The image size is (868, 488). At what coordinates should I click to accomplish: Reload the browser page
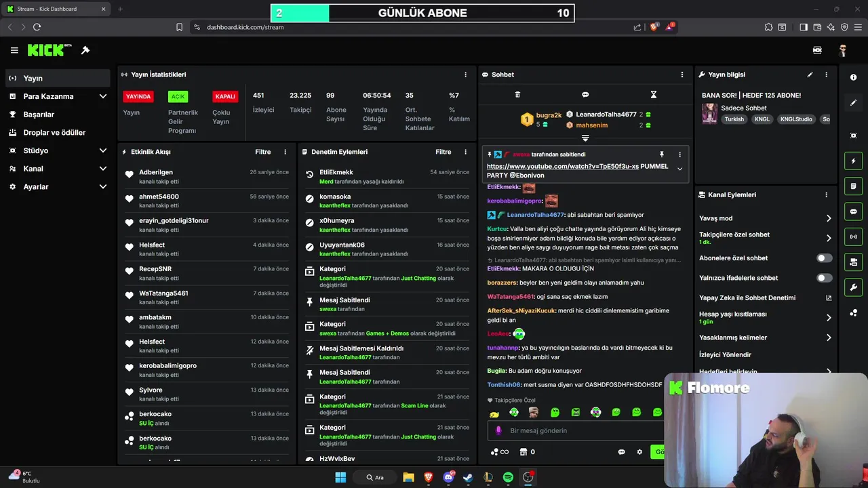pyautogui.click(x=37, y=27)
